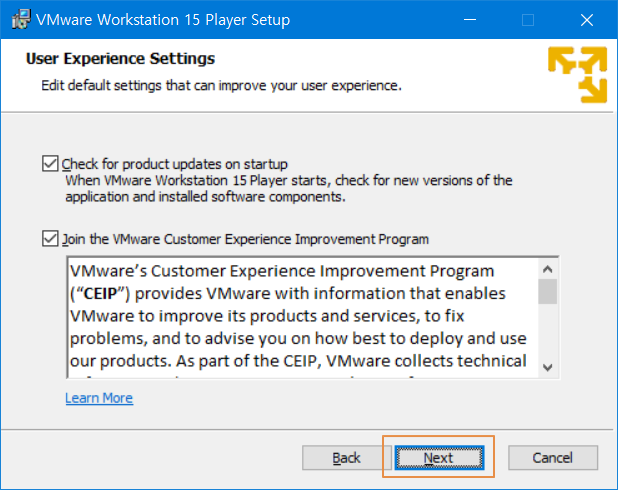Click the VMware installer icon in title bar

click(21, 19)
